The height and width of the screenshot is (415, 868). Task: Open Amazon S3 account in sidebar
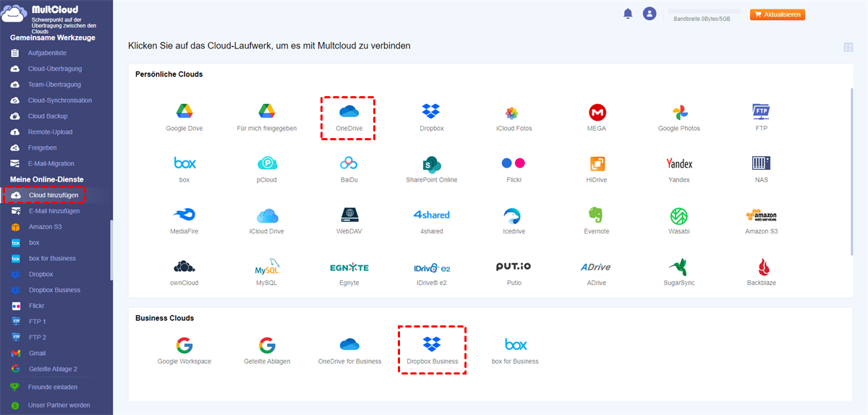pos(46,227)
